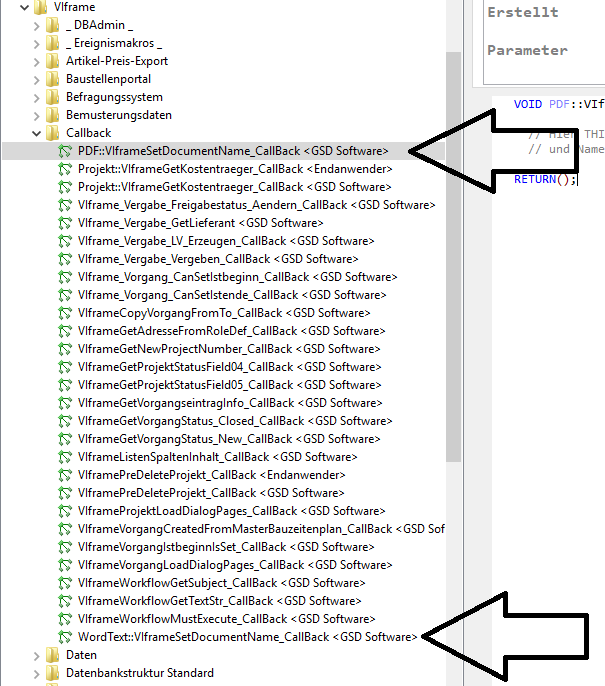Select VIframeGetNewProjectNumber_CallBack entry
Screen dimensions: 605x686
tap(229, 349)
